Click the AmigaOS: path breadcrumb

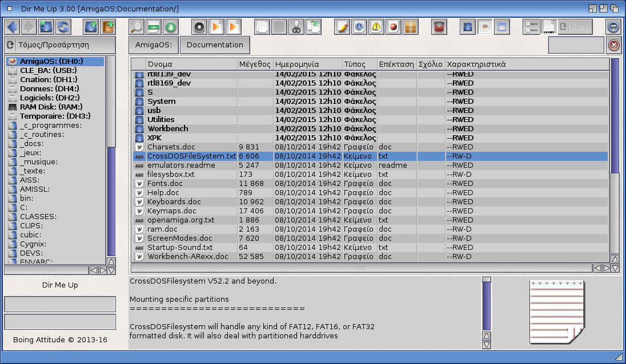click(x=153, y=45)
